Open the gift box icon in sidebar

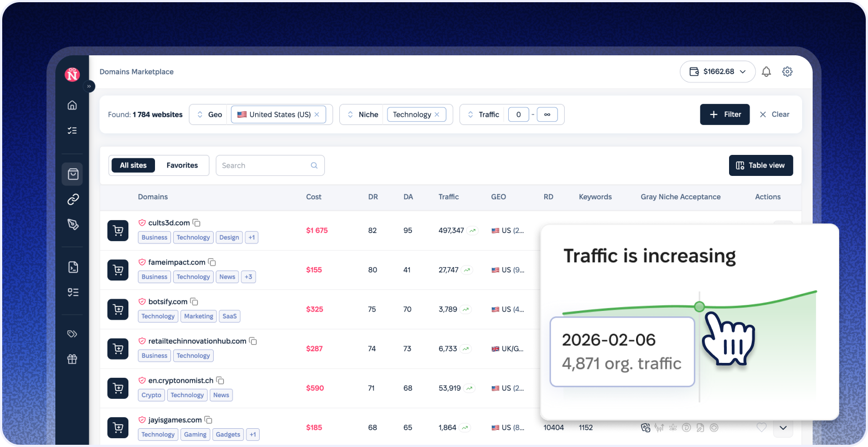point(73,359)
